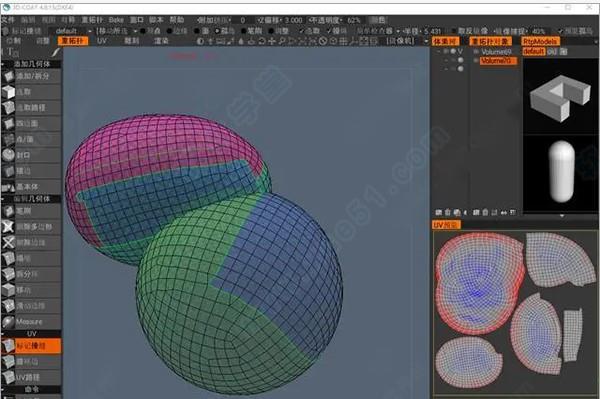Select the tool just above Measure
This screenshot has height=399, width=600.
click(x=31, y=306)
